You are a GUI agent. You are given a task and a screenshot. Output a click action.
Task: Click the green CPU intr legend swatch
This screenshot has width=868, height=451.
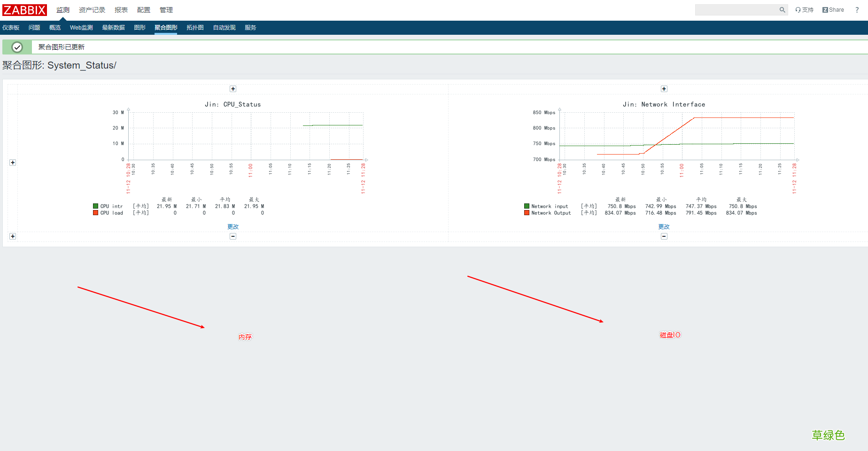96,206
